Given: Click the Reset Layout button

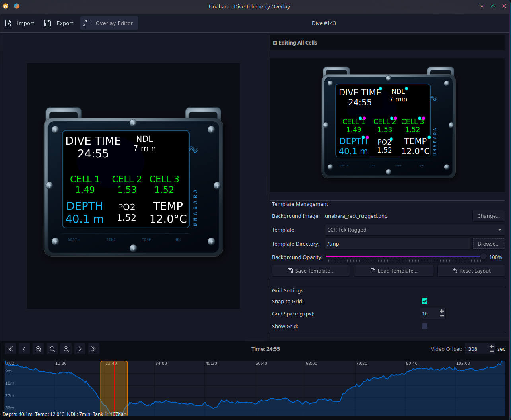Looking at the screenshot, I should pyautogui.click(x=471, y=271).
